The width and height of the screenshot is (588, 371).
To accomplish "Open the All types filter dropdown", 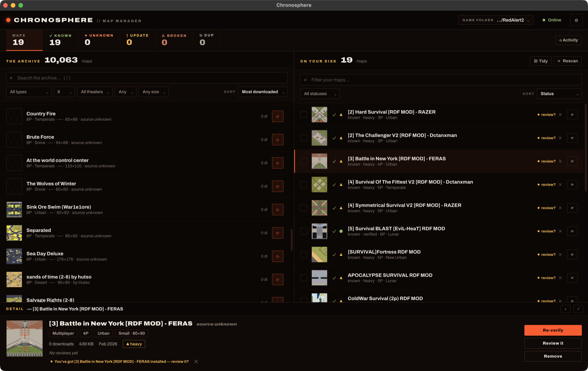I will click(29, 92).
